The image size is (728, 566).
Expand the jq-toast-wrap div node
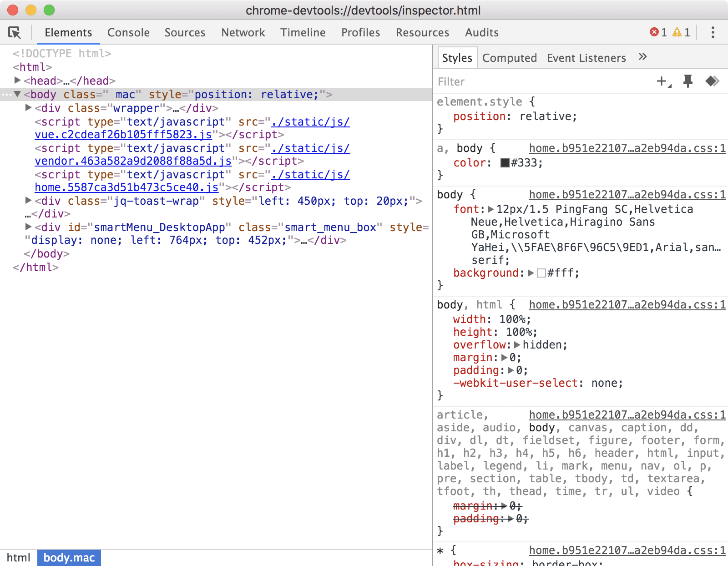[x=28, y=201]
